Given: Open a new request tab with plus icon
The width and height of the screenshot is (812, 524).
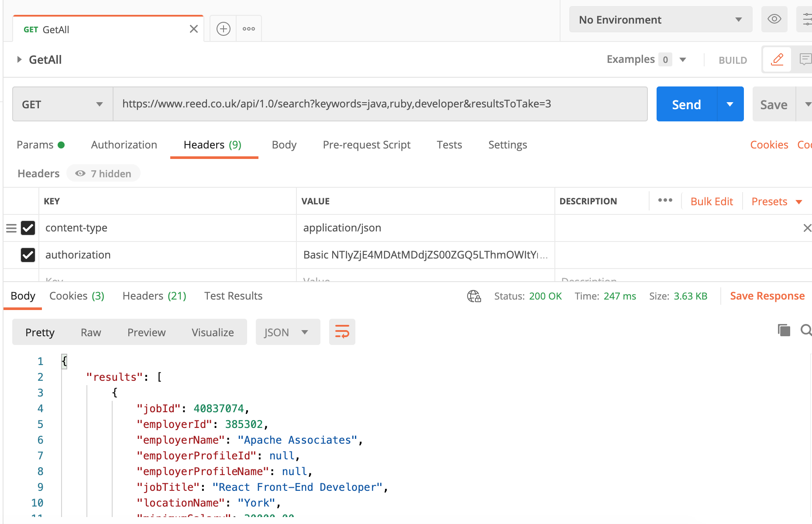Looking at the screenshot, I should tap(224, 29).
